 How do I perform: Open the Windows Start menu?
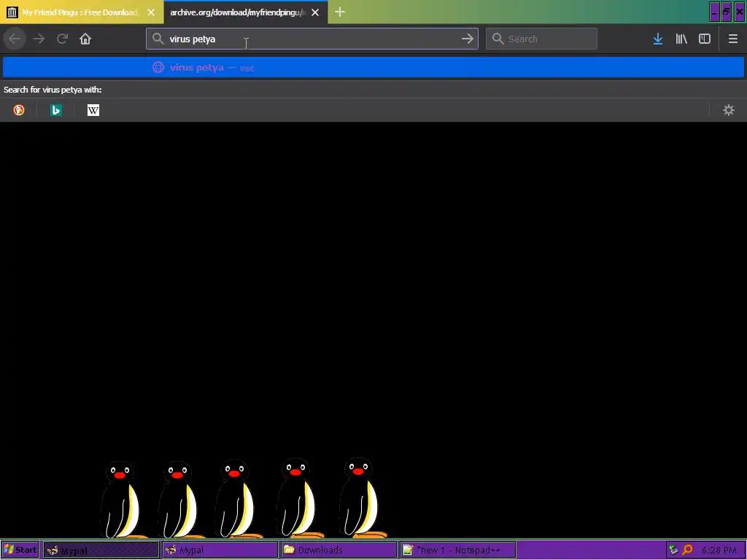20,550
